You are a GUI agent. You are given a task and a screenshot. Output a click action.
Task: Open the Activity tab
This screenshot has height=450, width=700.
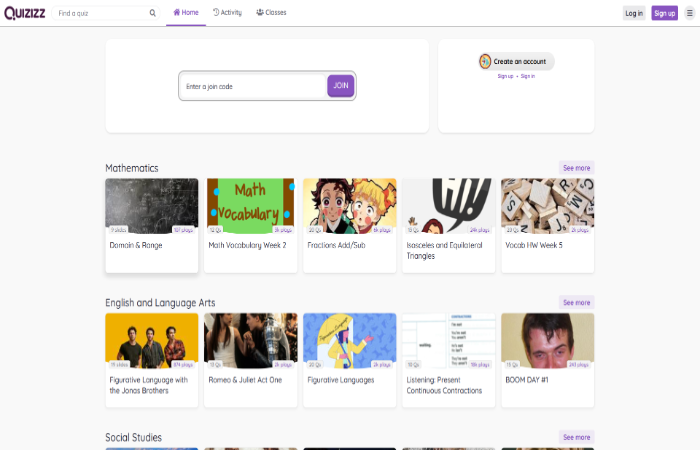tap(227, 12)
